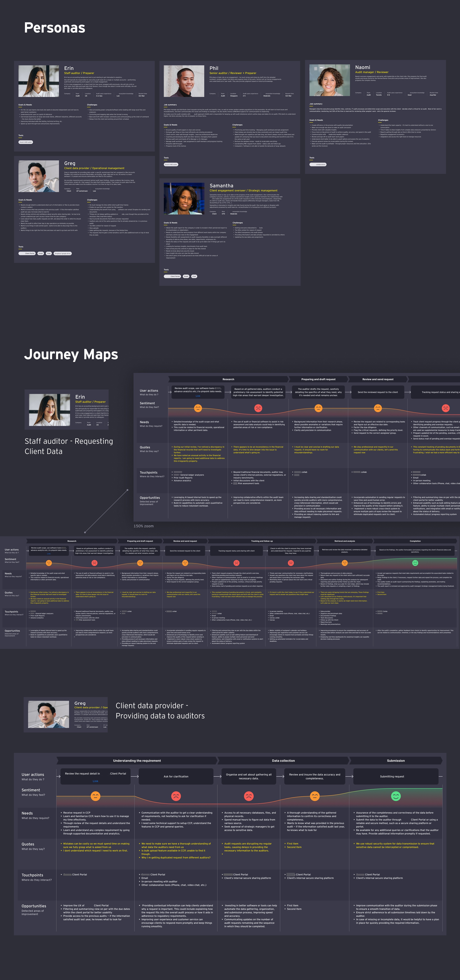Click the 150% zoom label below the enlarged map
Image resolution: width=460 pixels, height=980 pixels.
pos(144,526)
